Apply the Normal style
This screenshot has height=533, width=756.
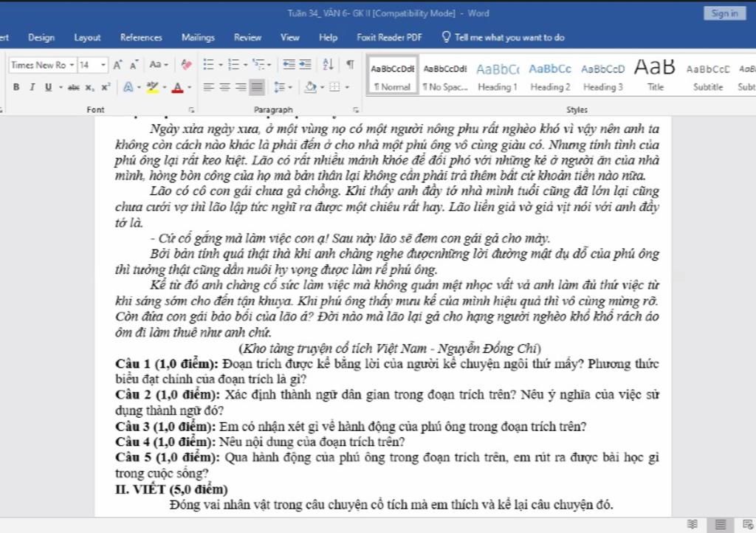[x=393, y=77]
